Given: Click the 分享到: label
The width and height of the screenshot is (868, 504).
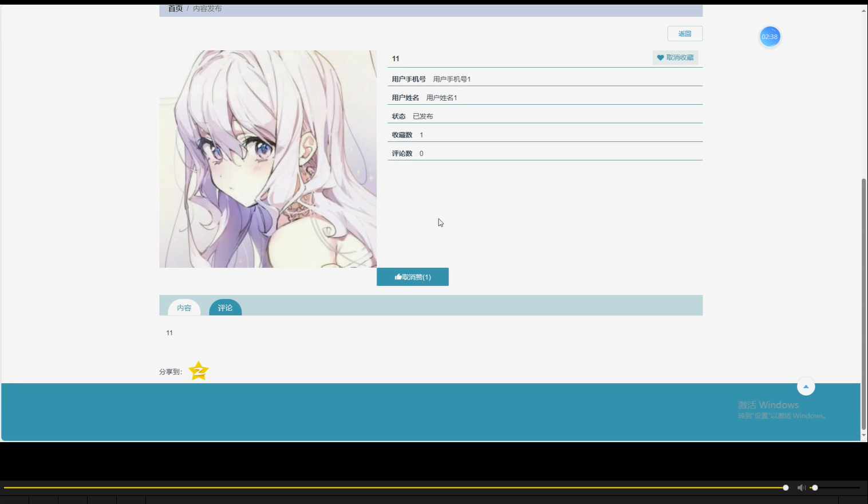Looking at the screenshot, I should click(171, 372).
